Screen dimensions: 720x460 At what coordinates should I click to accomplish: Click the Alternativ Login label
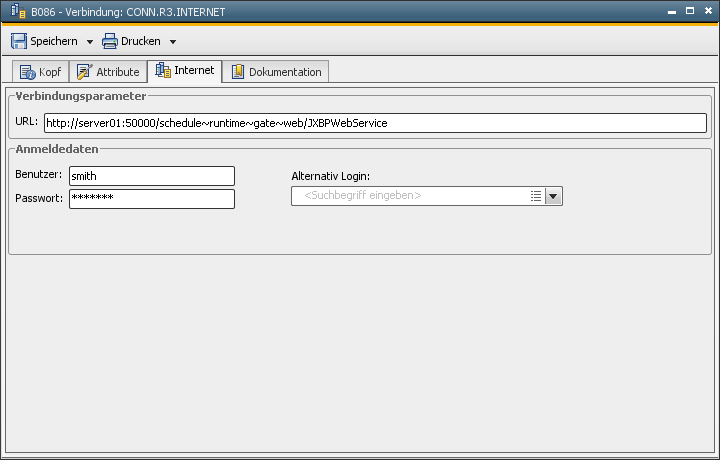point(331,176)
